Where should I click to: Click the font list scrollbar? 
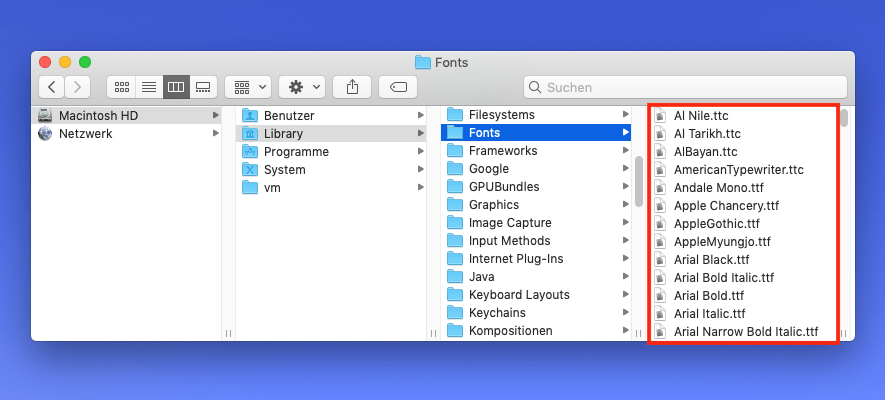tap(844, 118)
